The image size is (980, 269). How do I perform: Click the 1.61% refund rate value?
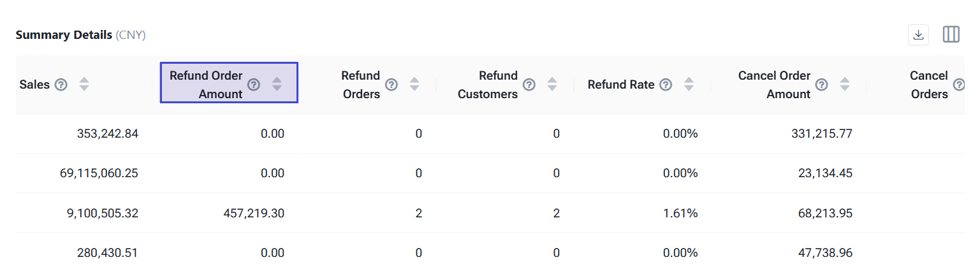[x=680, y=213]
